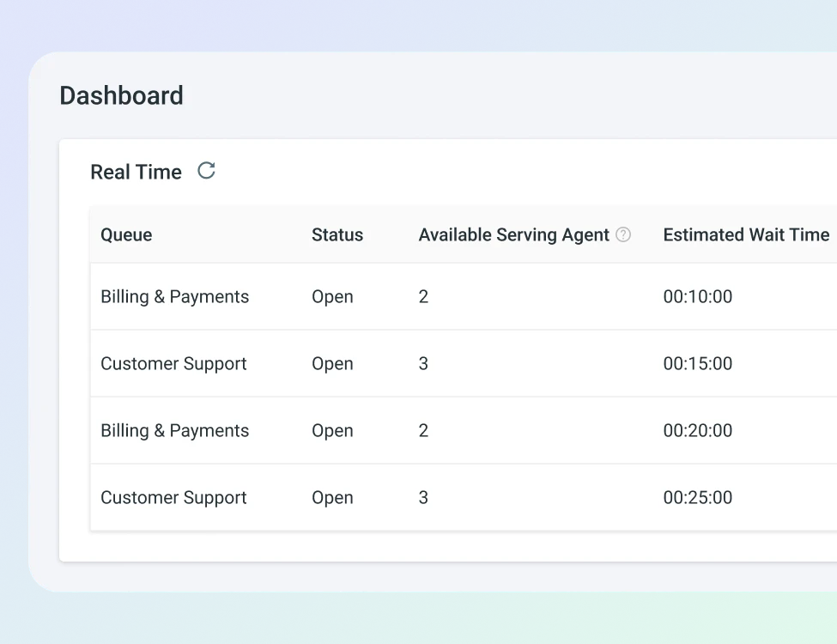Click the Status column header

pos(337,234)
